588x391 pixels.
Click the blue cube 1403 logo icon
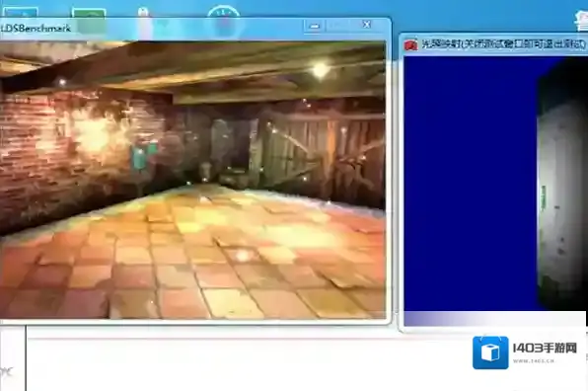point(490,352)
